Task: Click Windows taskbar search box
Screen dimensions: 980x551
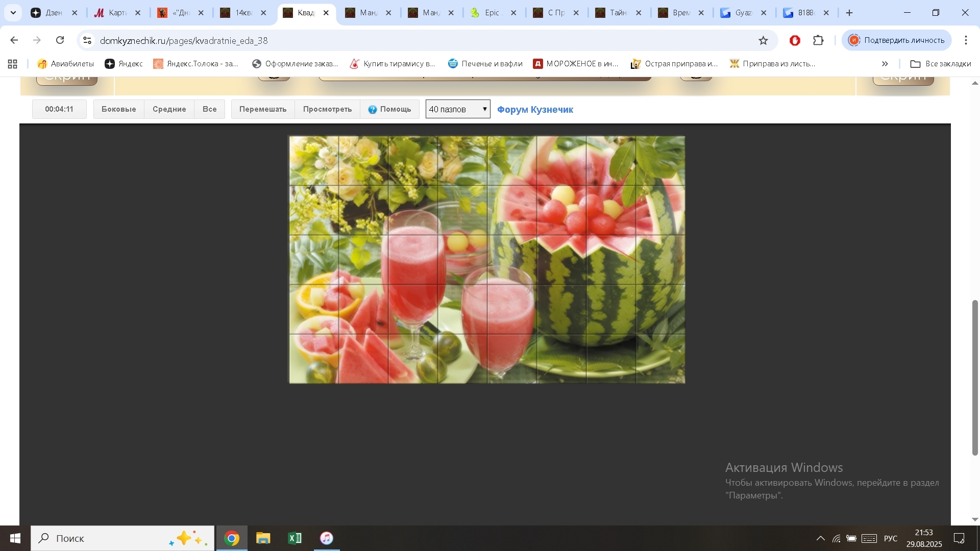Action: coord(122,538)
